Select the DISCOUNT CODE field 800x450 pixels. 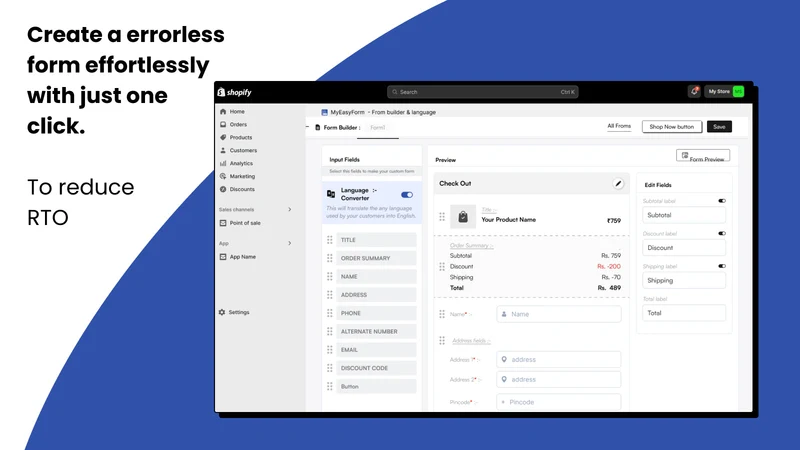[x=376, y=368]
